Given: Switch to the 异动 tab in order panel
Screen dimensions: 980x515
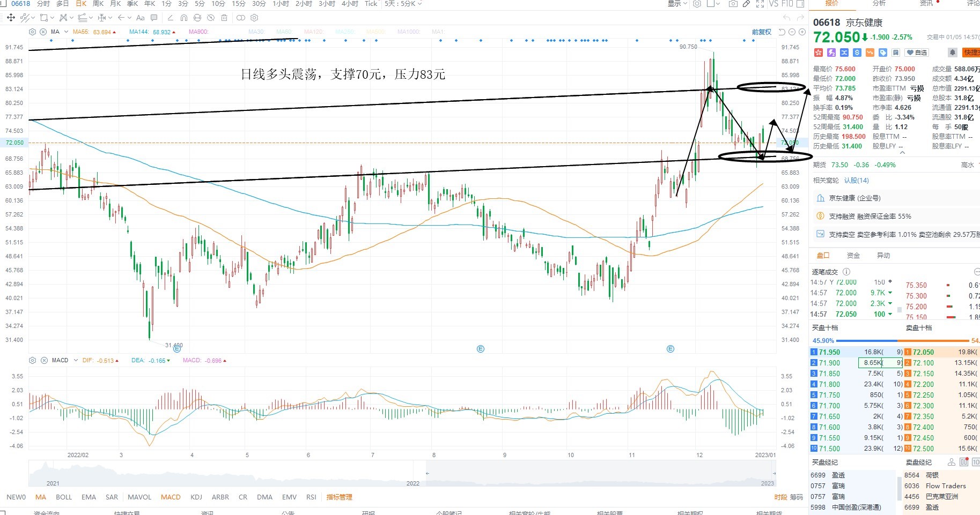Looking at the screenshot, I should 883,256.
